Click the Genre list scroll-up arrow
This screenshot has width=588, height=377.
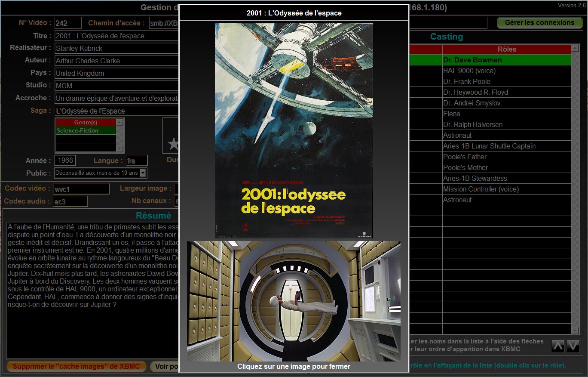120,123
